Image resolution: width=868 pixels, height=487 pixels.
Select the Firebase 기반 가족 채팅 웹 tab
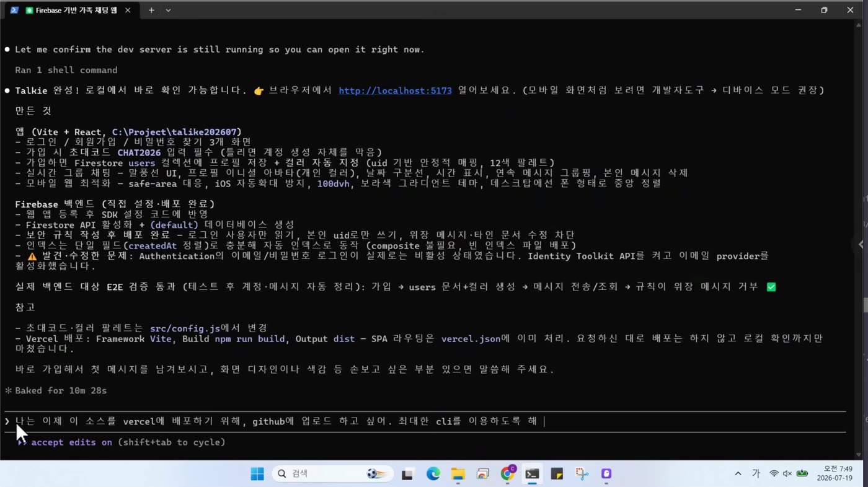coord(71,11)
